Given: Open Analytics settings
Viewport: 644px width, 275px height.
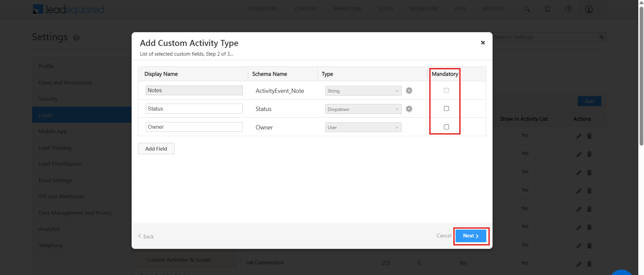Looking at the screenshot, I should (82, 229).
